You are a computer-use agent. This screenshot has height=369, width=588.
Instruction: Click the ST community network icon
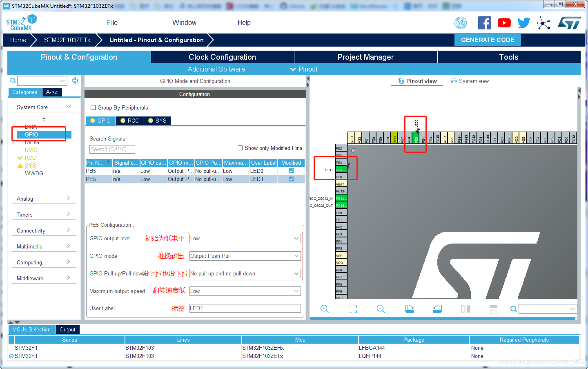tap(543, 23)
